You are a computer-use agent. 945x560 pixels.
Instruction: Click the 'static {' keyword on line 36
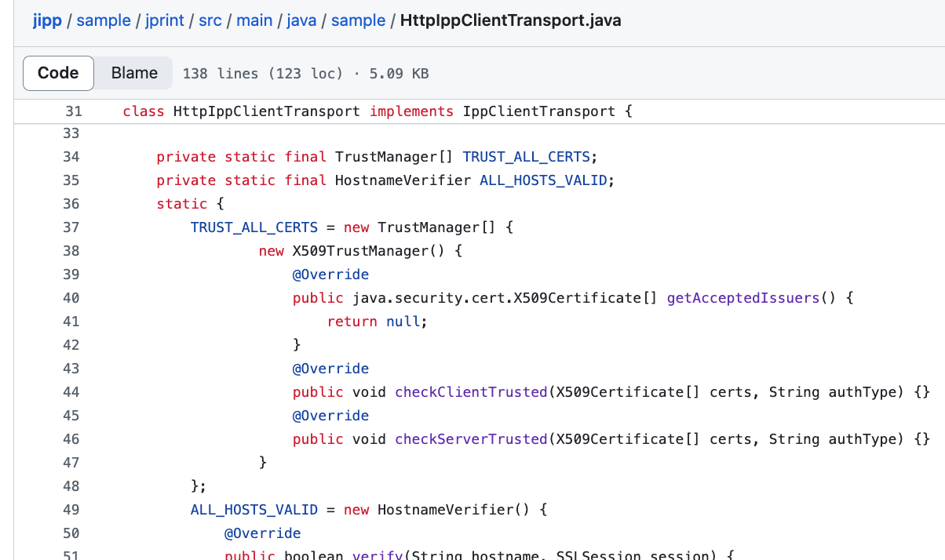point(191,204)
